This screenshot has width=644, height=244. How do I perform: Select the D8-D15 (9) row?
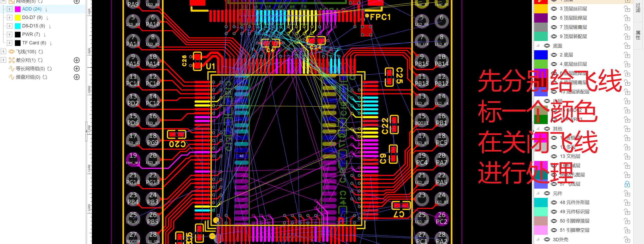click(43, 26)
